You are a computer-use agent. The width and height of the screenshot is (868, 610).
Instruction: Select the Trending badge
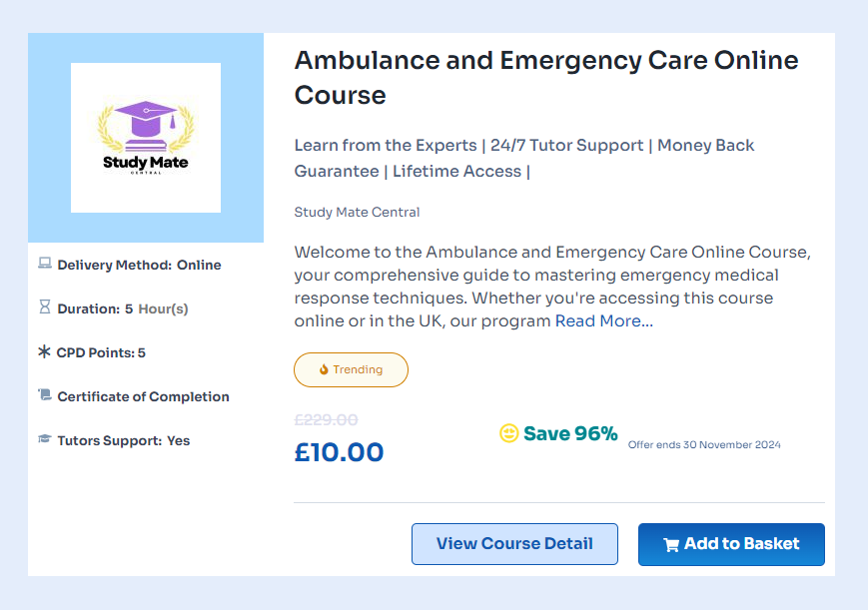click(351, 369)
